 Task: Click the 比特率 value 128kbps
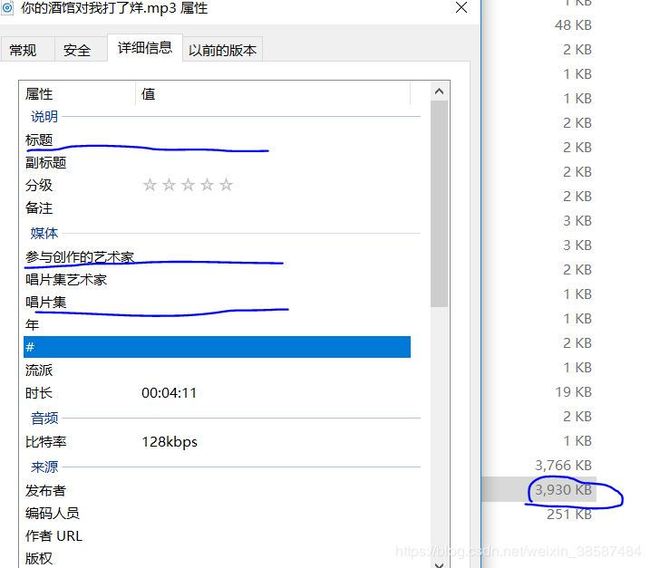click(x=170, y=442)
